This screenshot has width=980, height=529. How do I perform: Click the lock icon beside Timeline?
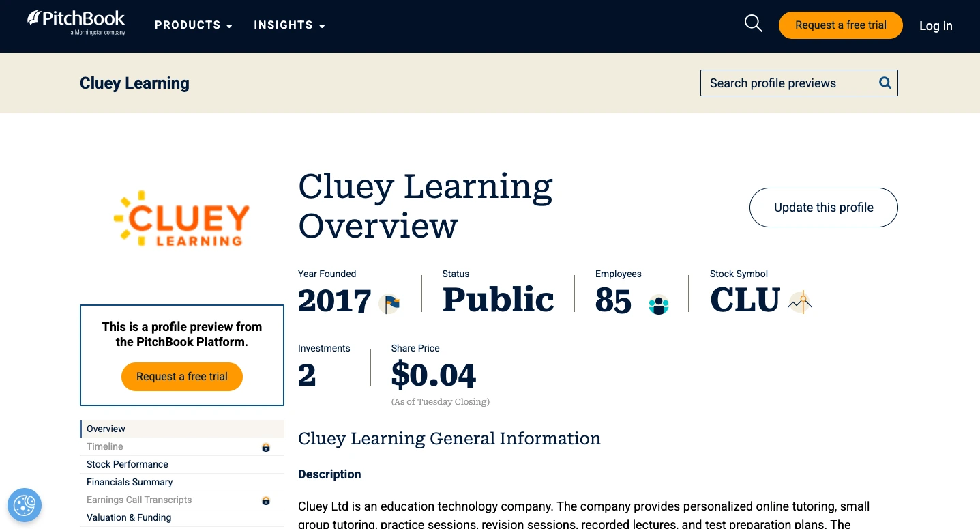pos(265,447)
